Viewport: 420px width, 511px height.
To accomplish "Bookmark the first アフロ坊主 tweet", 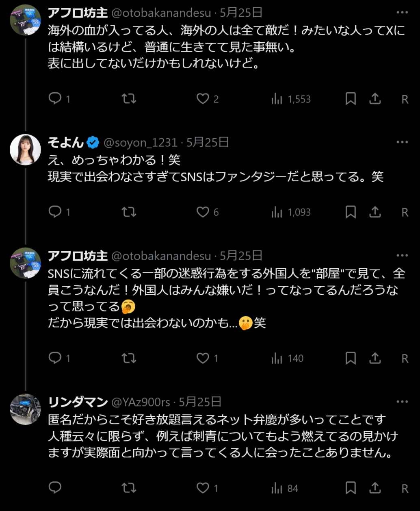I will click(350, 99).
